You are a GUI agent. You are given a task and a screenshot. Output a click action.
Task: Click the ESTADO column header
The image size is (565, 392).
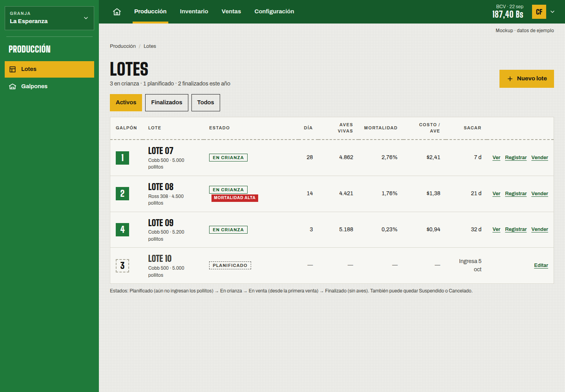(219, 128)
